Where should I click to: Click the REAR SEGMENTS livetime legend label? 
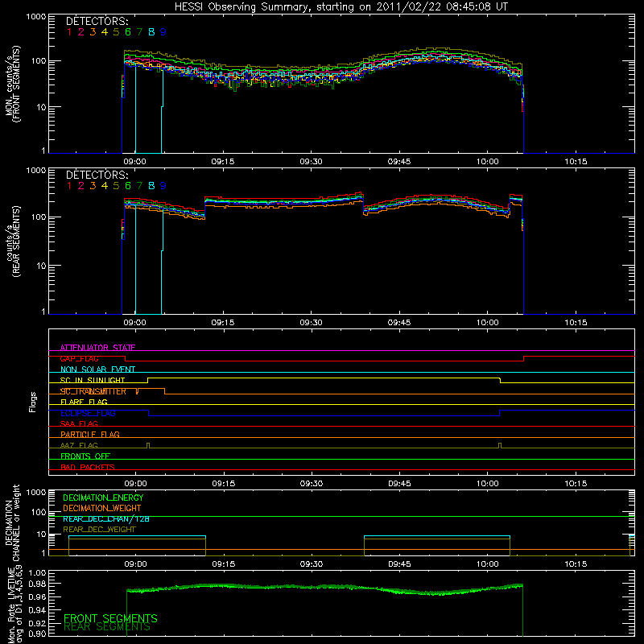[107, 627]
